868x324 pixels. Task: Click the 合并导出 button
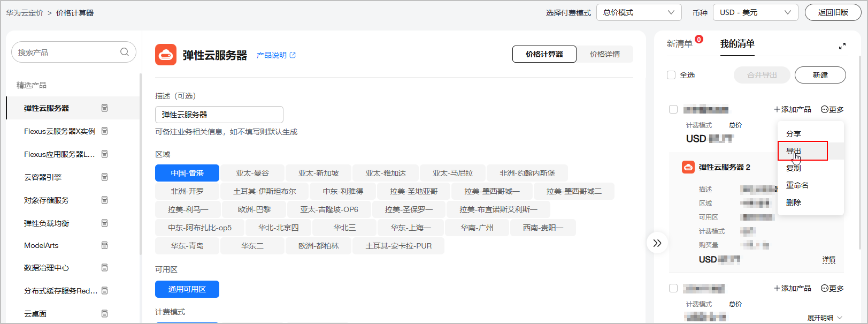tap(762, 75)
